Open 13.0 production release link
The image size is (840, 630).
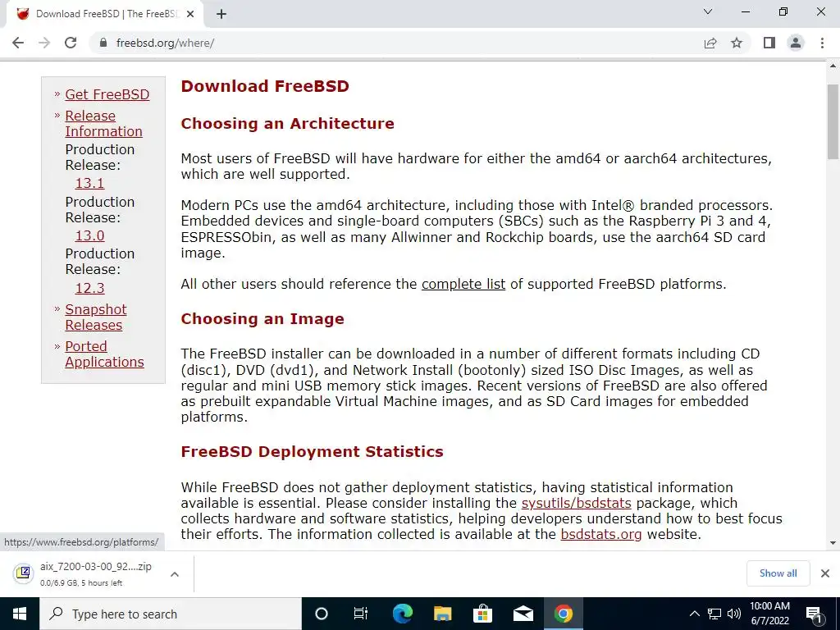tap(89, 235)
